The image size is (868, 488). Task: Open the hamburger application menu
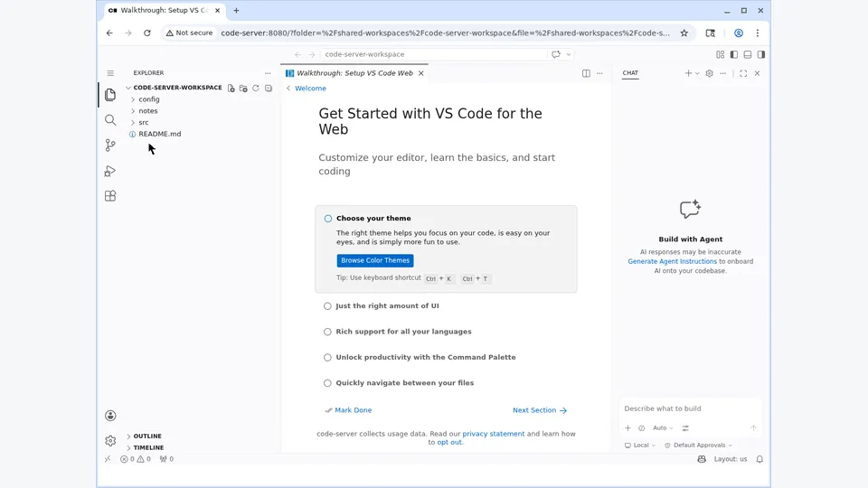(110, 73)
